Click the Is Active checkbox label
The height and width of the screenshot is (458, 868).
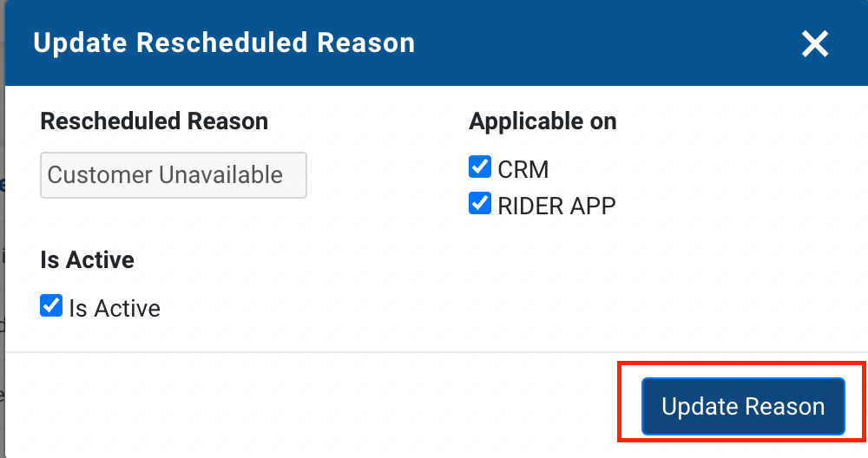[x=115, y=309]
